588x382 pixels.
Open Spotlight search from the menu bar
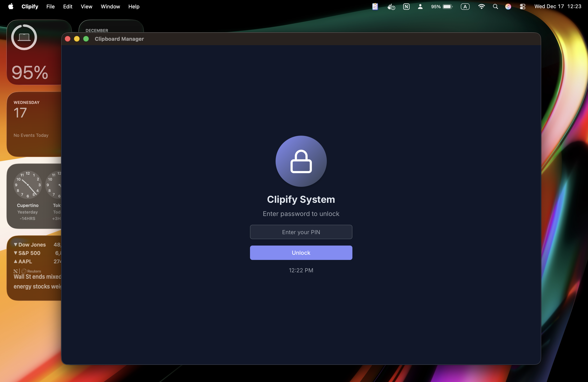click(x=495, y=7)
